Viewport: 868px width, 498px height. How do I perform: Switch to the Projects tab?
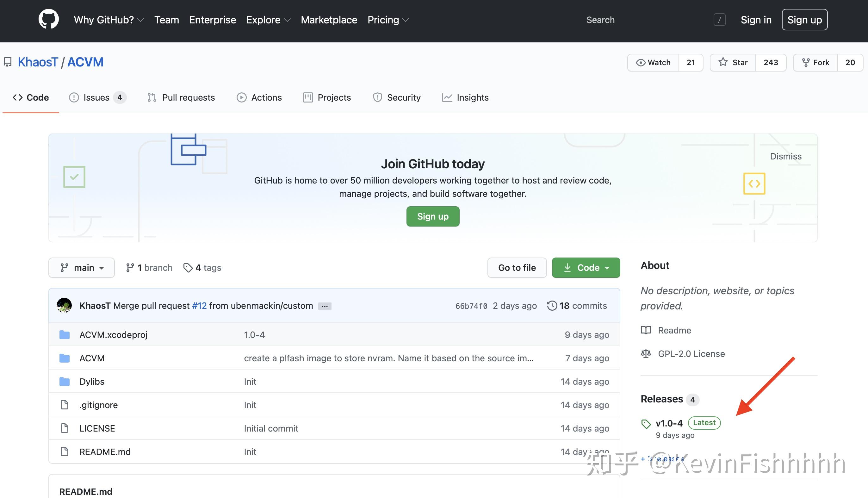tap(327, 97)
